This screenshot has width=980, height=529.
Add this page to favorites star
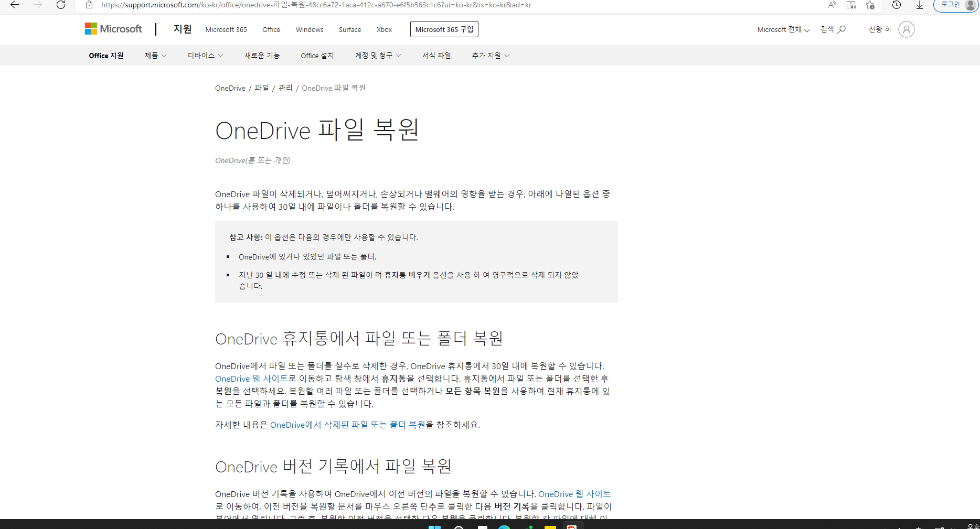point(870,5)
